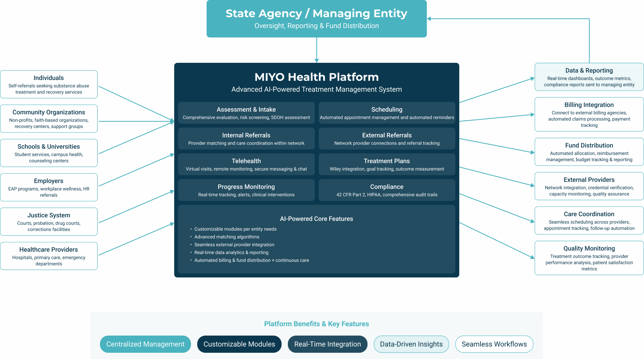Open the Progress Monitoring module
Viewport: 644px width, 359px height.
pyautogui.click(x=246, y=190)
